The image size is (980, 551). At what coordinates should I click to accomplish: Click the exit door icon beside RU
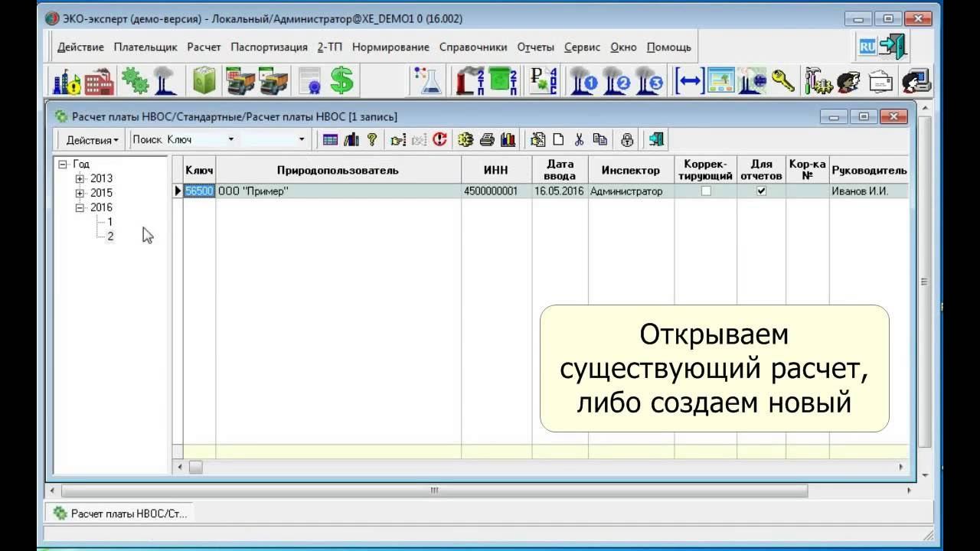[x=893, y=47]
